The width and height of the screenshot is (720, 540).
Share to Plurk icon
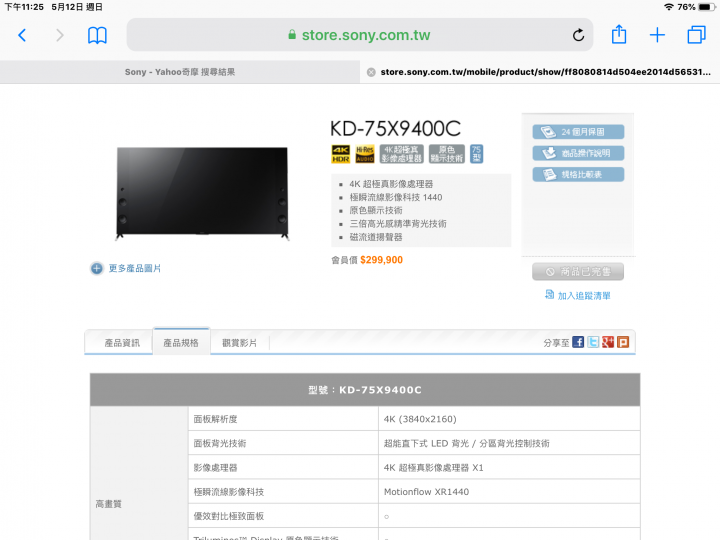623,342
